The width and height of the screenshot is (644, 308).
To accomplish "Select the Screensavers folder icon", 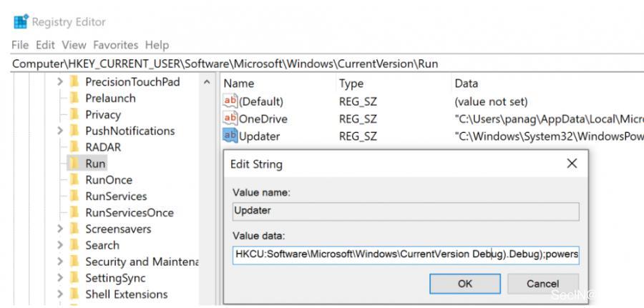I will coord(74,229).
